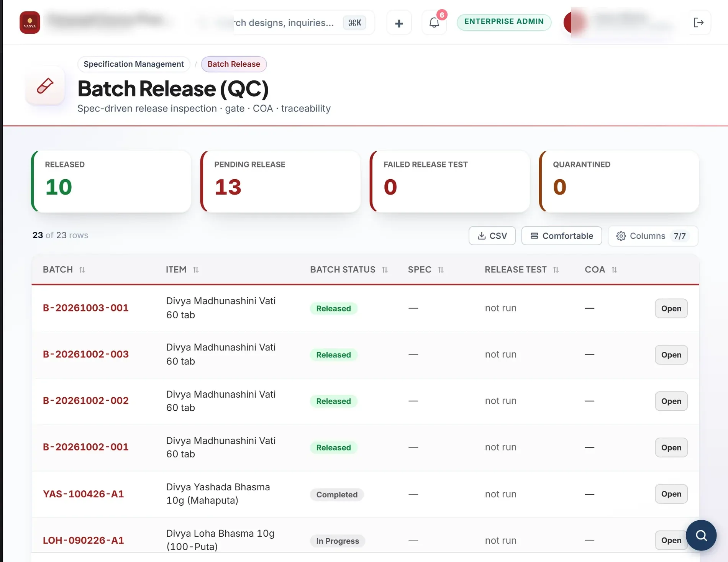
Task: Click the plus create icon
Action: [399, 23]
